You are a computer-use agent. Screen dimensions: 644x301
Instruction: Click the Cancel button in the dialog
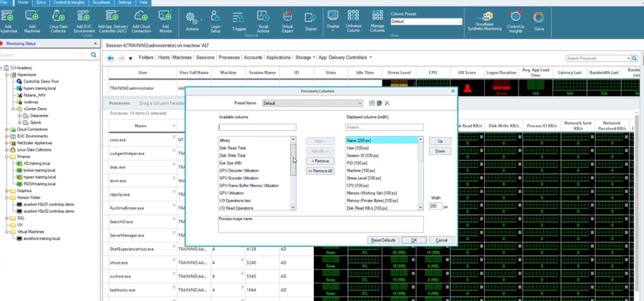pos(441,240)
